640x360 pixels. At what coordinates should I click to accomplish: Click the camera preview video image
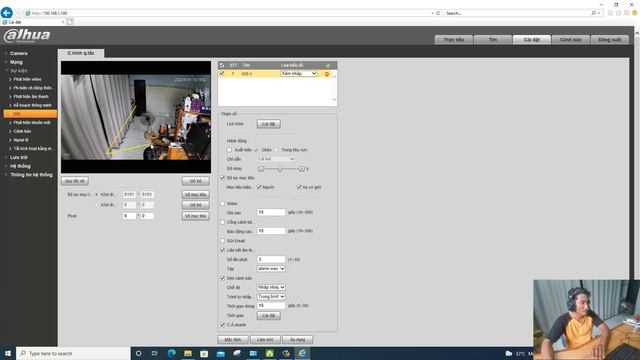[136, 117]
